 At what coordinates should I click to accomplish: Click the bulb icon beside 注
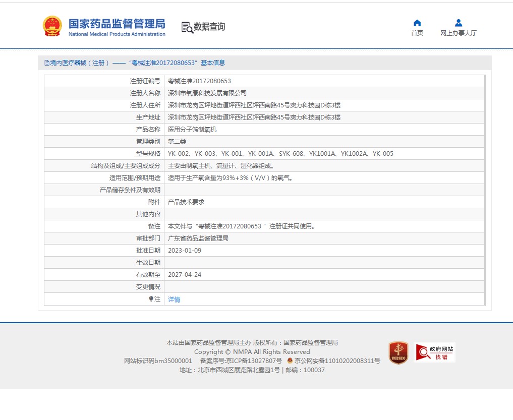point(151,298)
